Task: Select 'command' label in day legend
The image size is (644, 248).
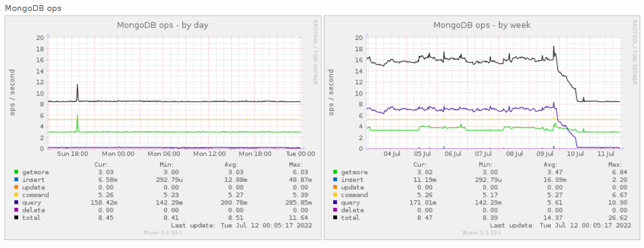Action: tap(36, 195)
